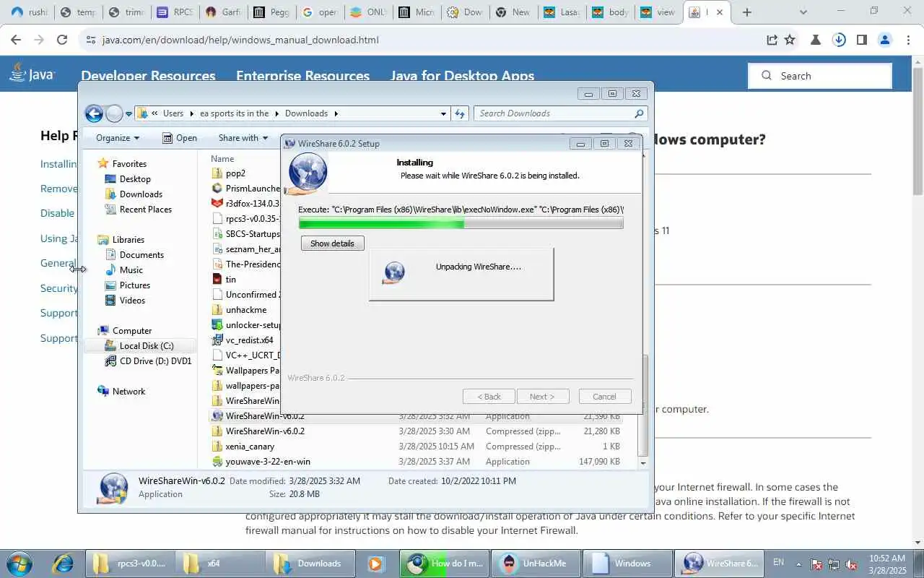Select the tin file
The width and height of the screenshot is (924, 578).
pos(231,280)
